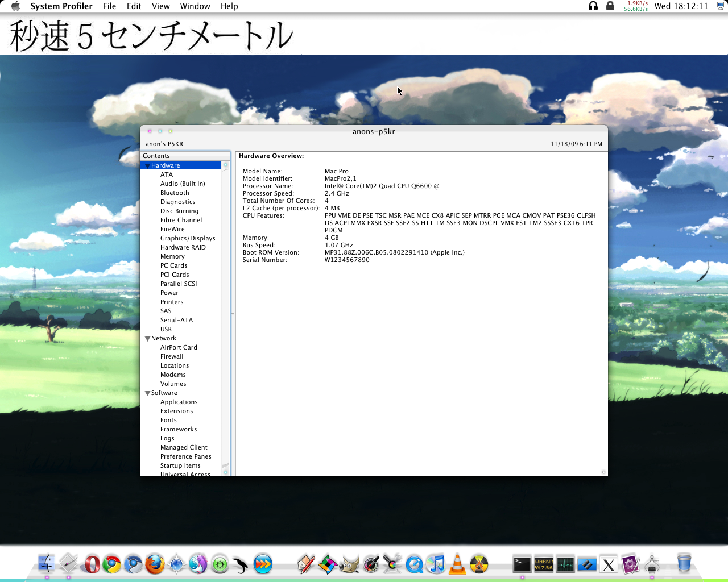Click the Wed 18:12:11 menu bar clock
The image size is (728, 582).
click(x=681, y=6)
